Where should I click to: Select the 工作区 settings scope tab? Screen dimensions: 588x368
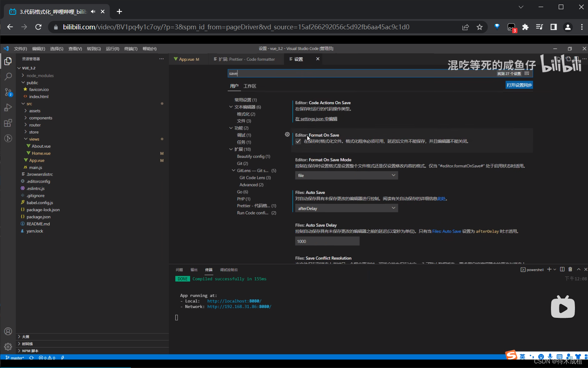tap(250, 86)
